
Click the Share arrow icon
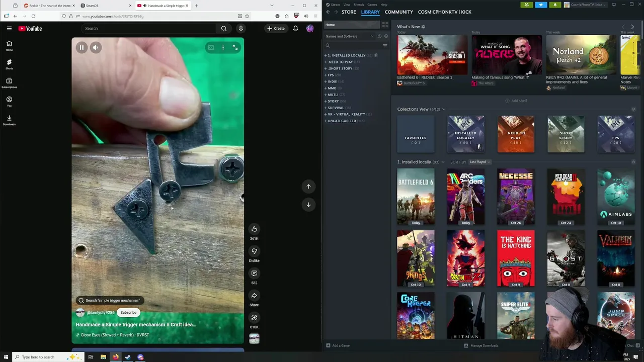coord(254,296)
